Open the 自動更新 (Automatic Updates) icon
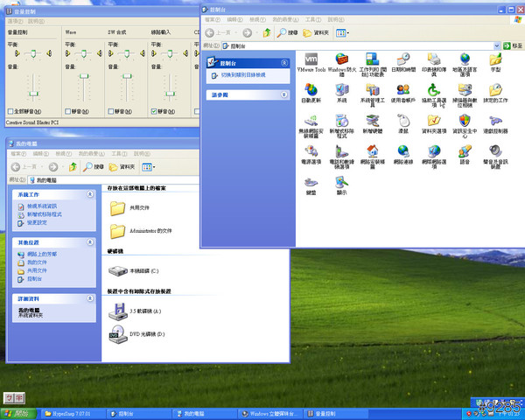Image resolution: width=525 pixels, height=420 pixels. pyautogui.click(x=311, y=90)
